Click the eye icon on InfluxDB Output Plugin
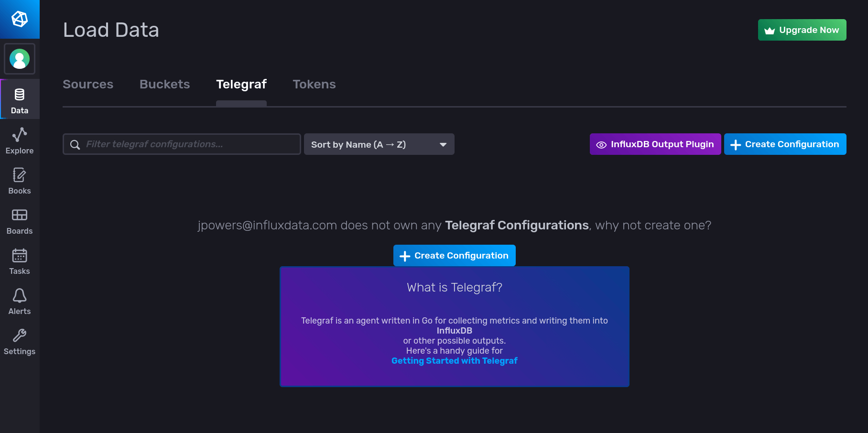 [601, 144]
